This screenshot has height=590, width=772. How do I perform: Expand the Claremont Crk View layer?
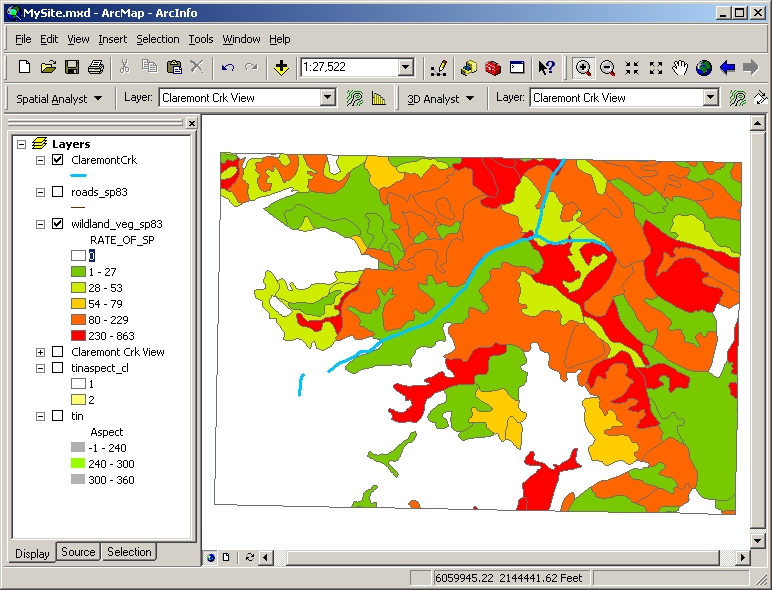(40, 352)
